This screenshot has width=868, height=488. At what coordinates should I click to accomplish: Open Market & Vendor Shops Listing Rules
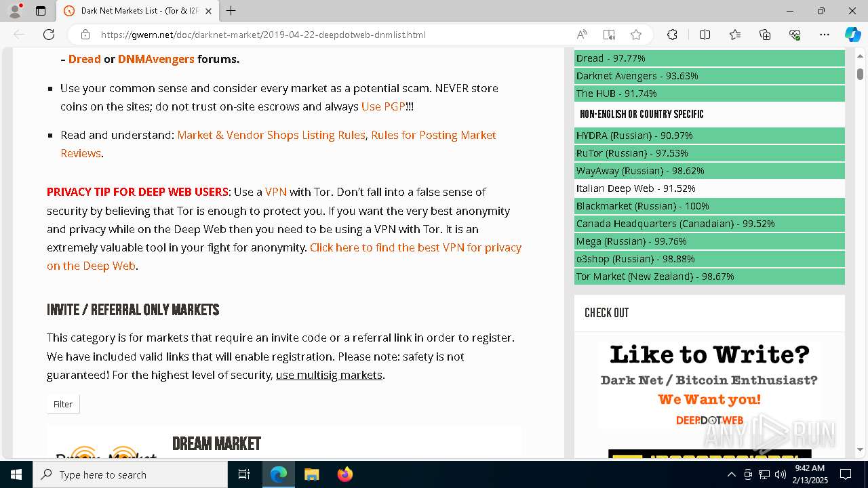coord(271,135)
